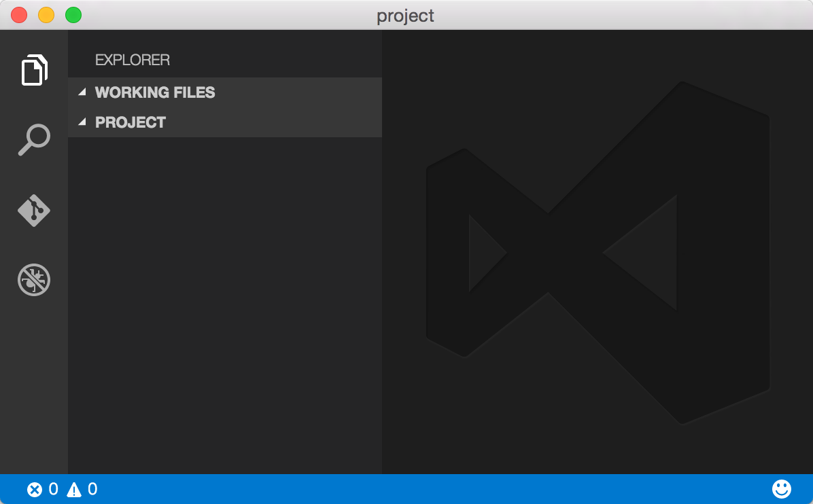Screen dimensions: 813x504
Task: Collapse Project folder using its triangle arrow
Action: coord(82,122)
